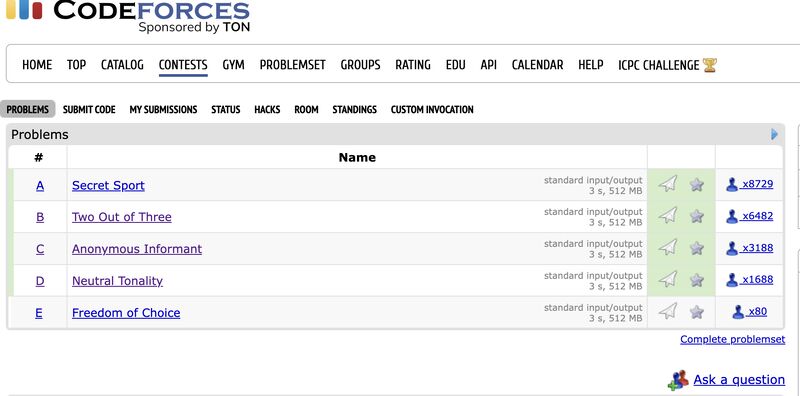View x3188 solvers for problem C
The width and height of the screenshot is (800, 396).
[x=758, y=248]
